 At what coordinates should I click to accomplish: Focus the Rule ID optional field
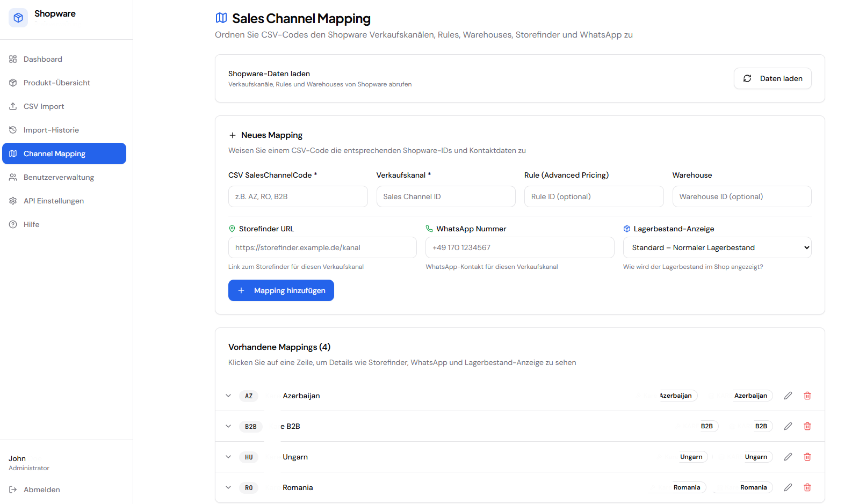click(x=594, y=196)
